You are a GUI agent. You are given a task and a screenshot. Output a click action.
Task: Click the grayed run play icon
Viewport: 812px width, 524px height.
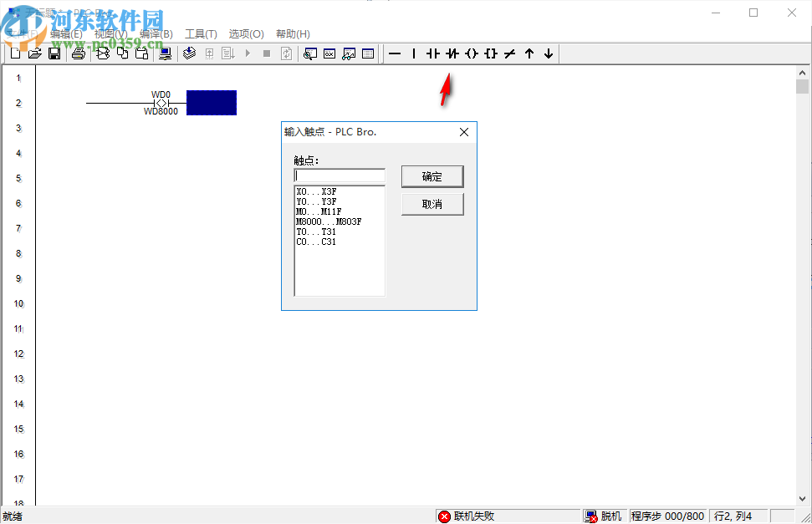[x=248, y=53]
